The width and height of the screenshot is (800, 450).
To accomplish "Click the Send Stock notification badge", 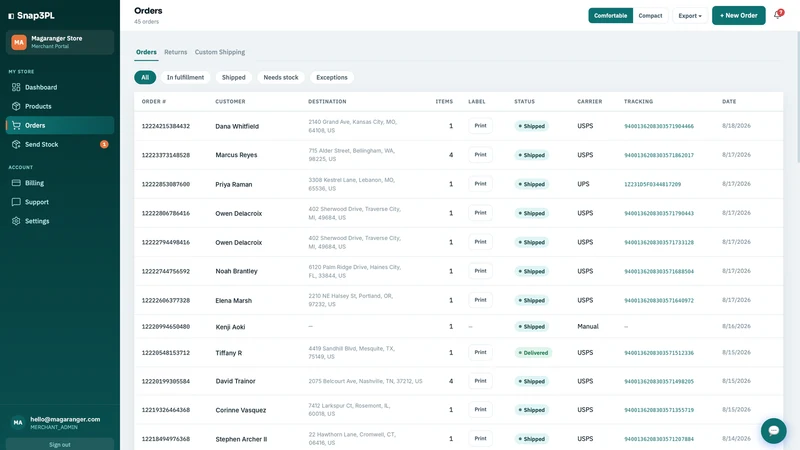I will click(104, 144).
